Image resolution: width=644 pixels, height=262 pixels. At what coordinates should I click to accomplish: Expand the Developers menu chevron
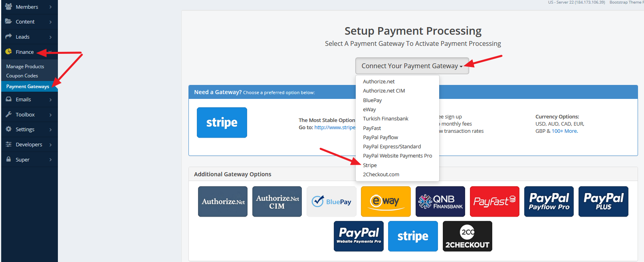pos(50,145)
